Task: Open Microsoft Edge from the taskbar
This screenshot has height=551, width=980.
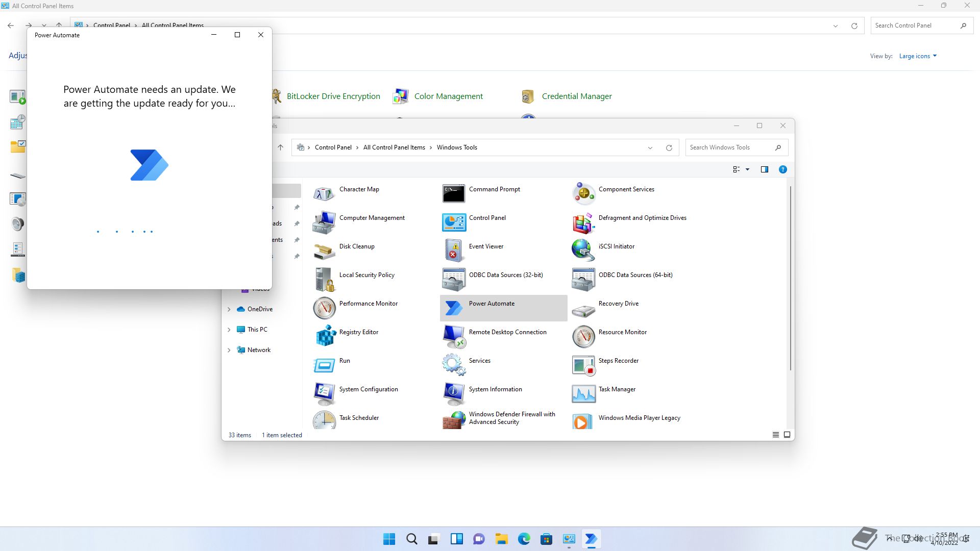Action: tap(524, 539)
